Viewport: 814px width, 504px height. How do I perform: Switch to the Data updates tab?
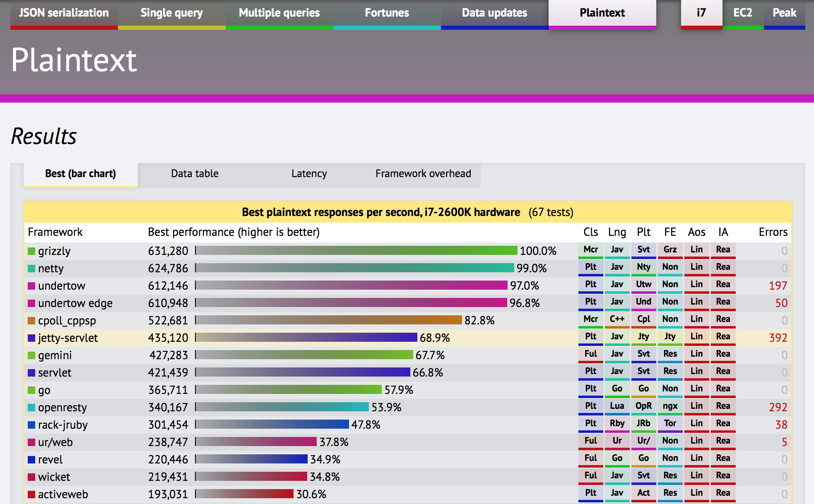[x=494, y=13]
